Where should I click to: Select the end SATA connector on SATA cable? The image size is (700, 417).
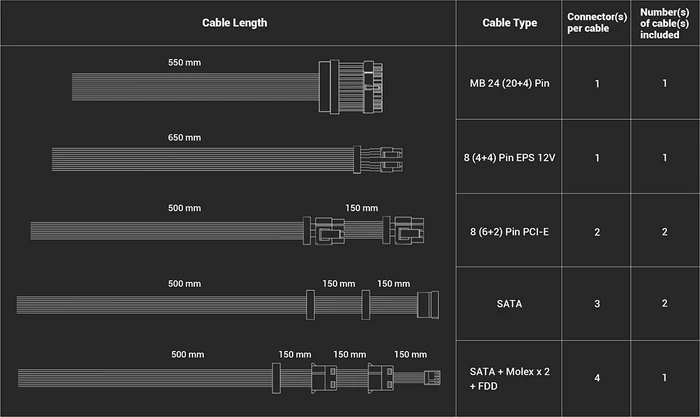pos(428,304)
